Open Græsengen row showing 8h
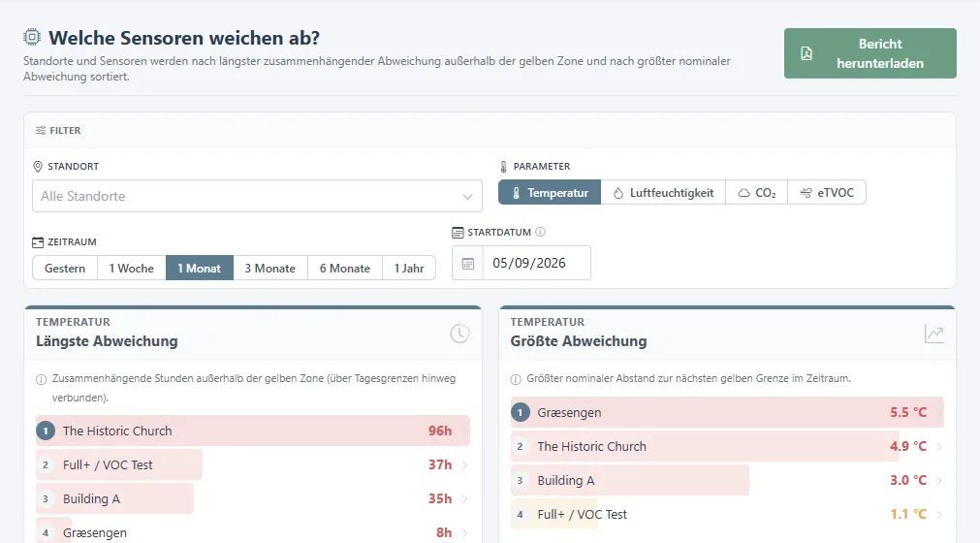Screen dimensions: 980x543 252,531
